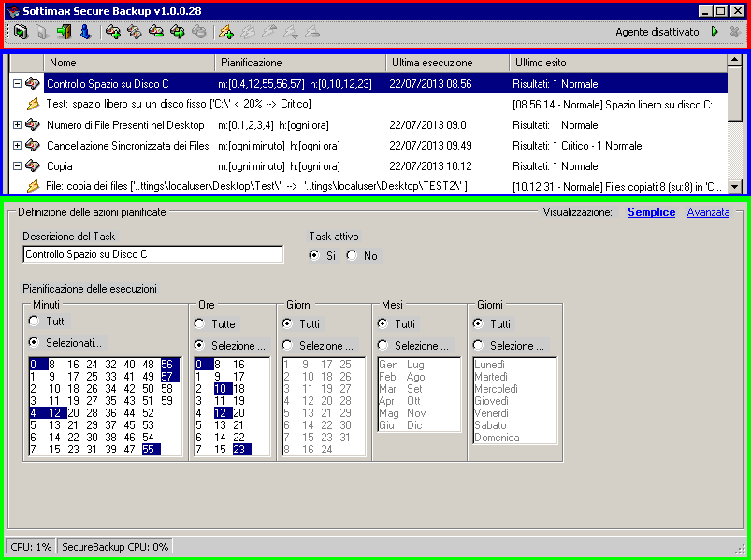Start the agent with green play icon
Viewport: 751px width, 560px height.
click(x=715, y=32)
